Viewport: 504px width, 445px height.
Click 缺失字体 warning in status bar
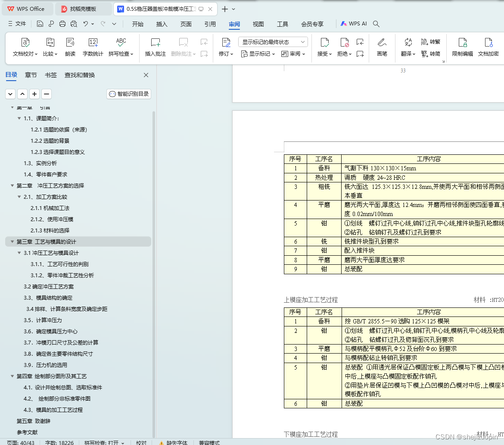(x=174, y=442)
